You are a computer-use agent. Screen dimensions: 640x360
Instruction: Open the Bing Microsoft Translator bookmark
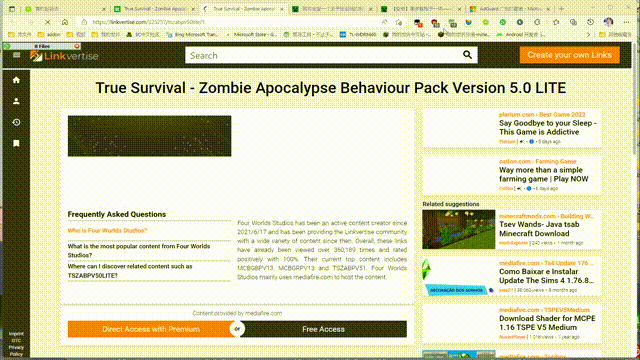(x=192, y=35)
